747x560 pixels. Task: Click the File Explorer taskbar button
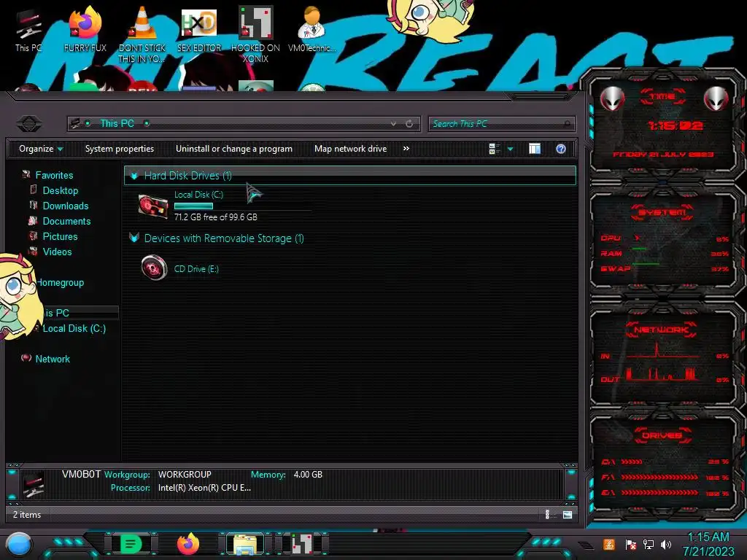tap(245, 544)
